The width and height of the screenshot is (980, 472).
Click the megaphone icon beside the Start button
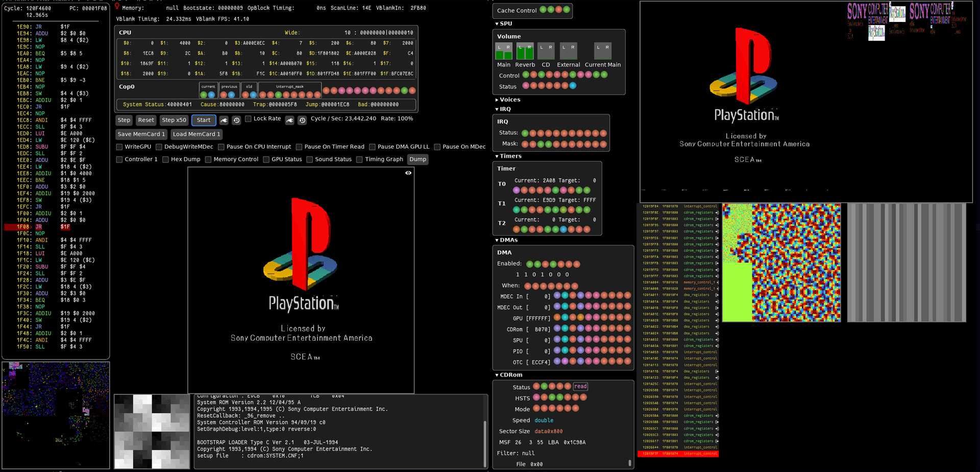click(x=224, y=121)
